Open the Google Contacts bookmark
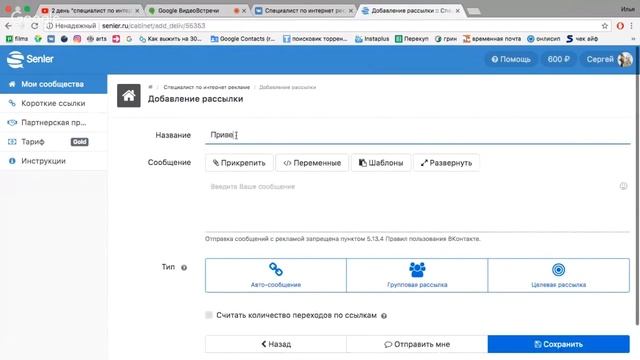640x360 pixels. tap(243, 39)
